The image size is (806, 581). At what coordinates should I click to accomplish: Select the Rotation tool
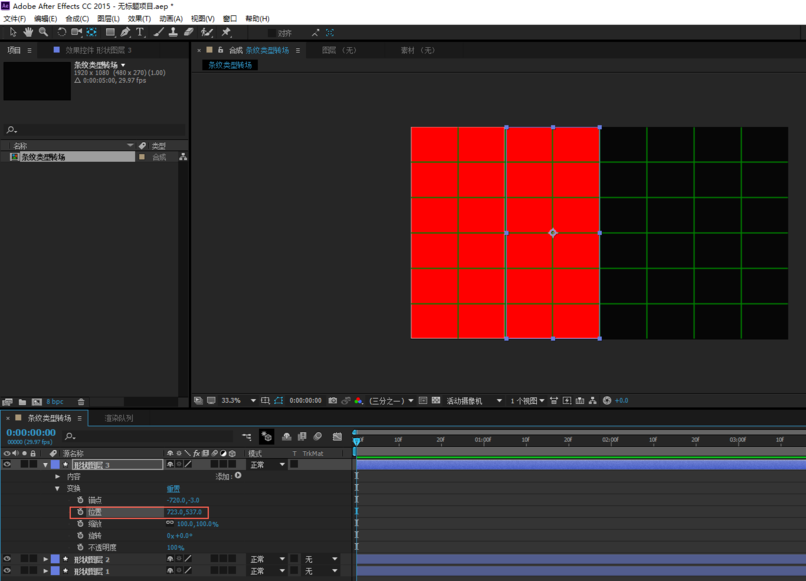click(61, 32)
